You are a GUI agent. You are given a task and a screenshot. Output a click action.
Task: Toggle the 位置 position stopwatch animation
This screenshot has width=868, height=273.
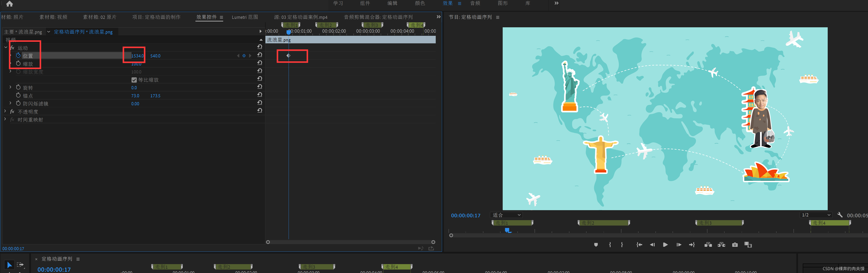(18, 56)
